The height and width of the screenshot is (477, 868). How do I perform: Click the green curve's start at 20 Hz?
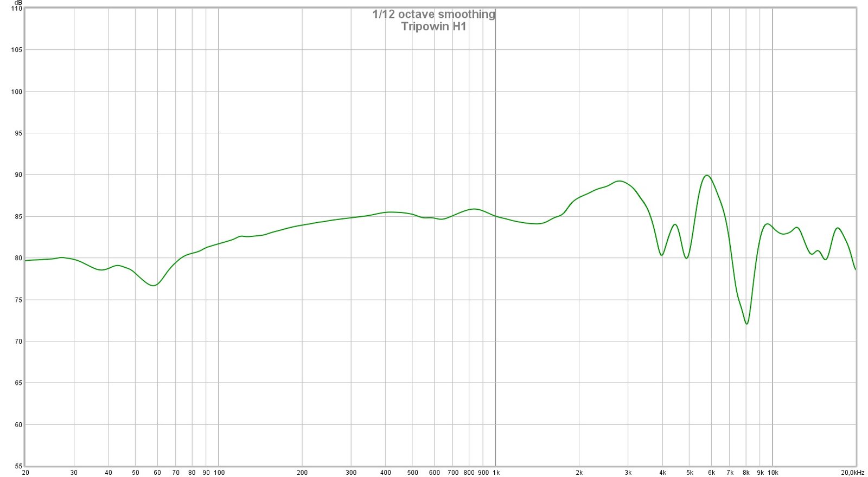(x=25, y=261)
